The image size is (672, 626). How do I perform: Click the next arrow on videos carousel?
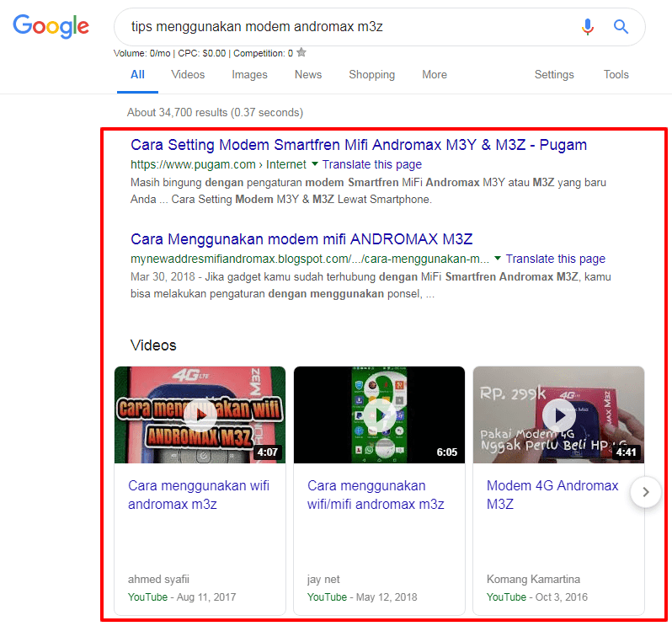[x=646, y=492]
